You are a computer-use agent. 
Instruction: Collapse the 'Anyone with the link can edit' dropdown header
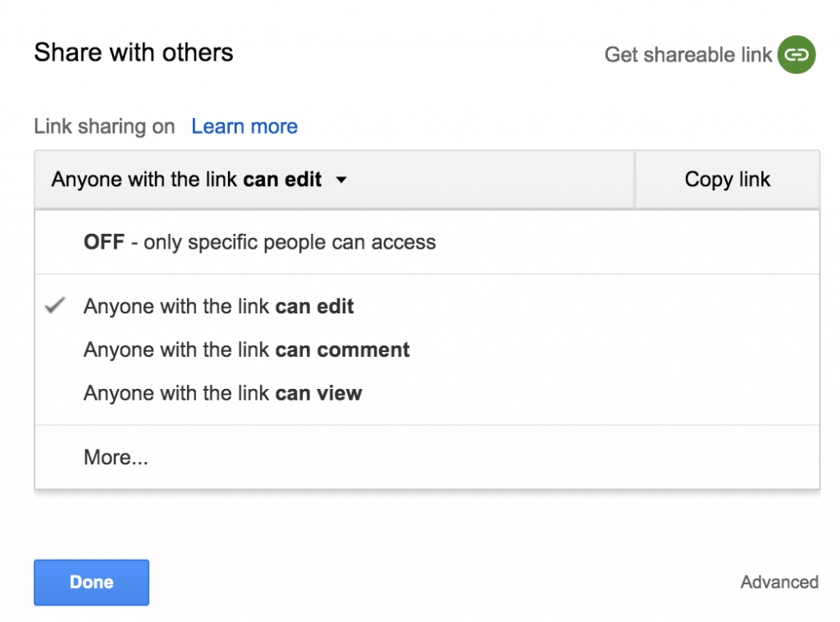[x=197, y=180]
